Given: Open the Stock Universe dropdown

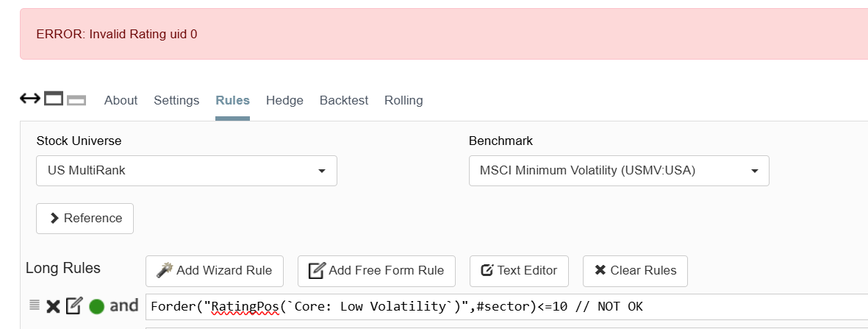Looking at the screenshot, I should 187,171.
